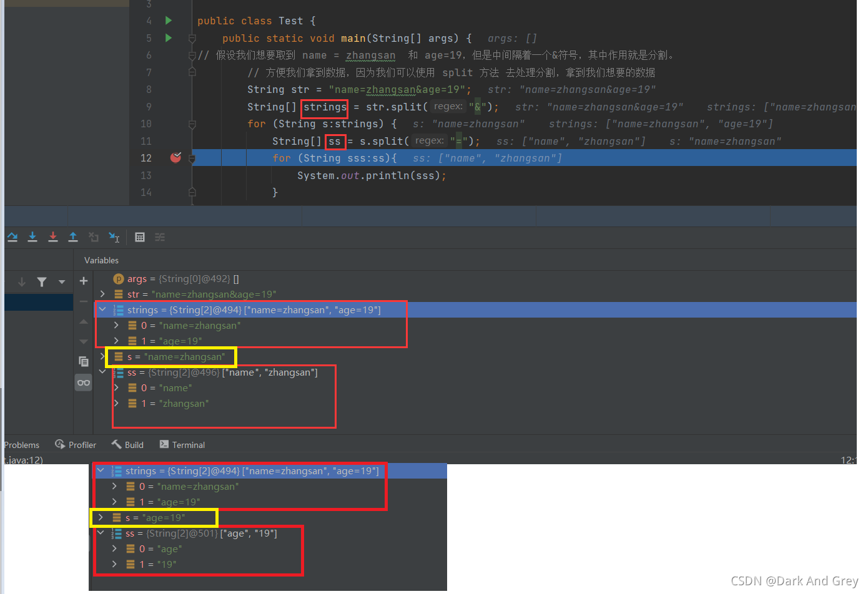Select the 1 = "zhangsan" value row
Screen dimensions: 868x594
pos(475,403)
